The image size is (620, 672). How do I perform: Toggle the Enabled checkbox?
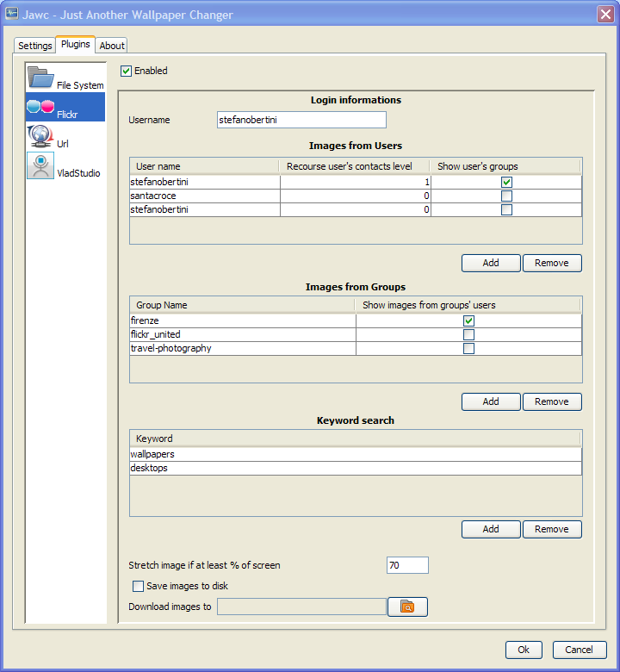click(x=126, y=72)
